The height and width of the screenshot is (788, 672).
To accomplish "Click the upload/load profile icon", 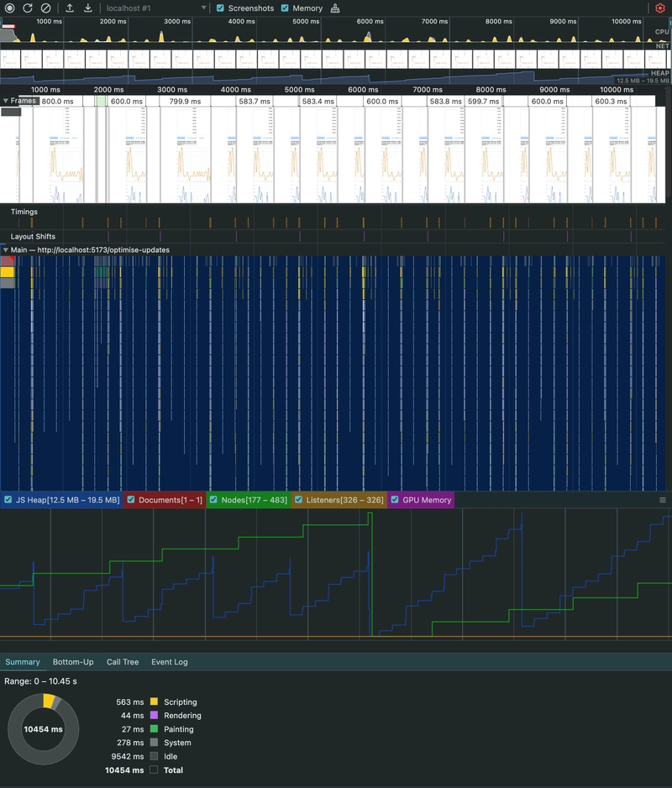I will point(70,8).
